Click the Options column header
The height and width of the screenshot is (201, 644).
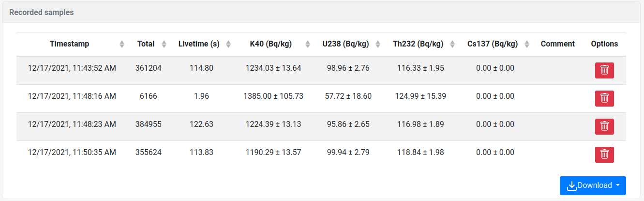coord(604,44)
